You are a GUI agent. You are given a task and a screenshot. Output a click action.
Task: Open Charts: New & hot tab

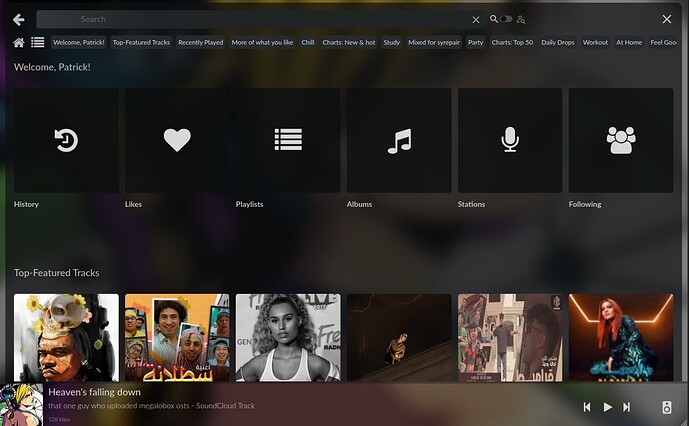click(x=349, y=42)
